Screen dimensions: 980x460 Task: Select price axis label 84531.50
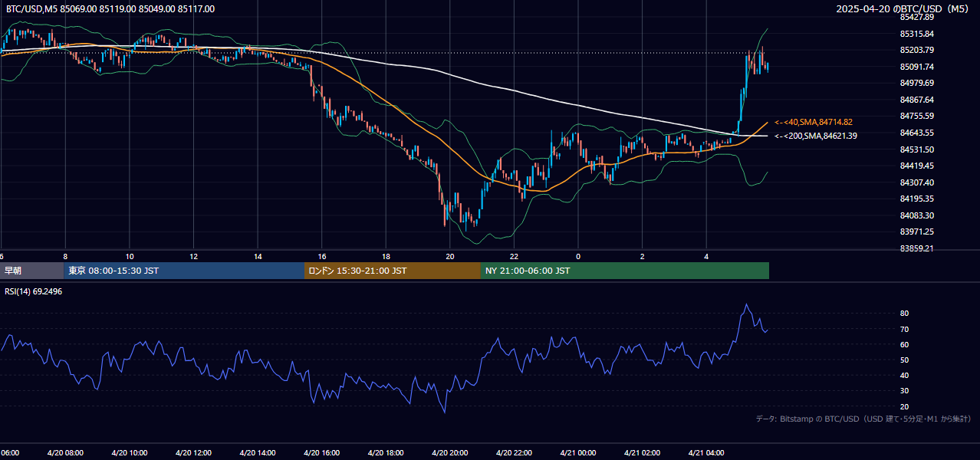916,149
